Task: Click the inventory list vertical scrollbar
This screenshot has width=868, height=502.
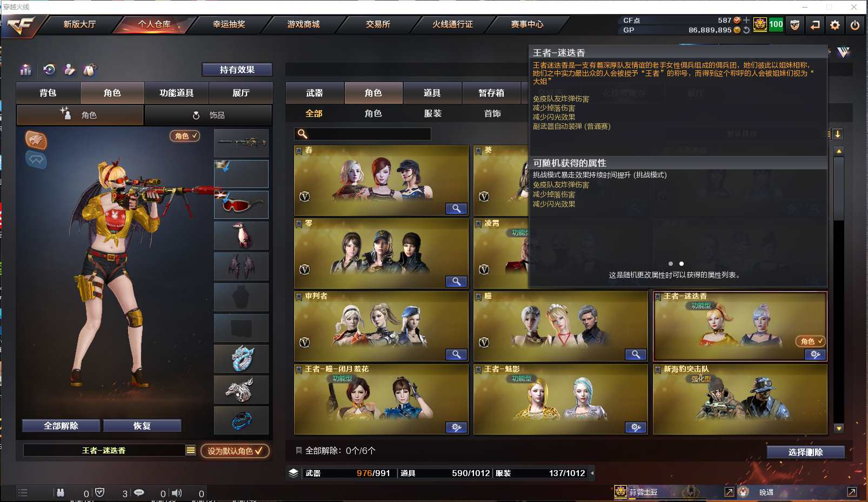Action: 839,289
